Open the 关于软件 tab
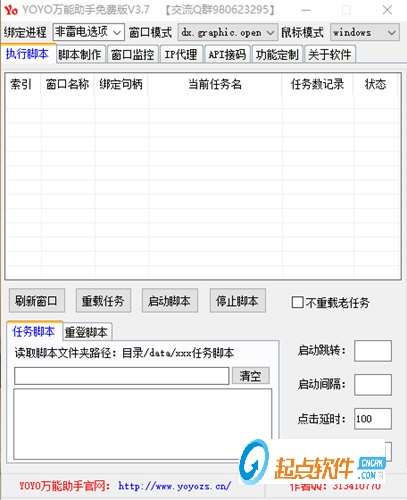The height and width of the screenshot is (500, 407). pos(330,54)
